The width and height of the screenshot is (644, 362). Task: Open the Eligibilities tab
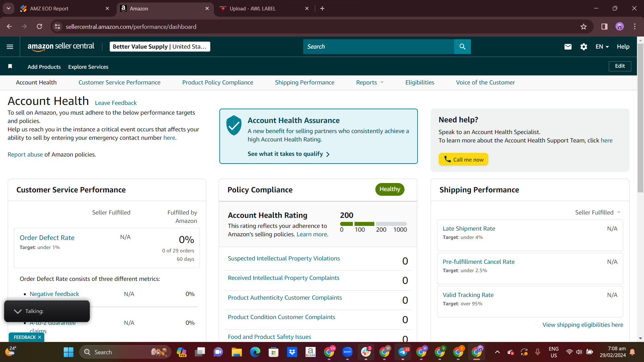coord(420,82)
